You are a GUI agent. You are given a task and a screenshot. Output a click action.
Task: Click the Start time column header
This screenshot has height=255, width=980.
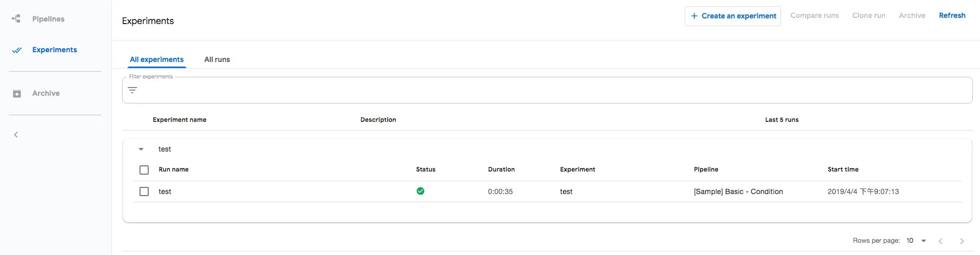(843, 169)
